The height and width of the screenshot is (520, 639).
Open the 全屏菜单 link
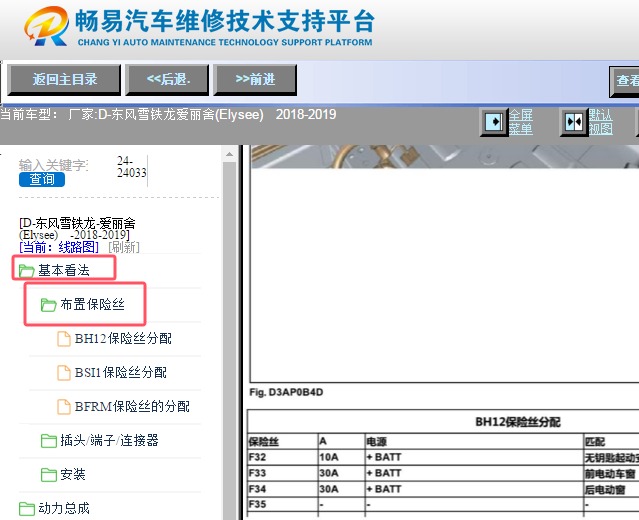coord(521,122)
